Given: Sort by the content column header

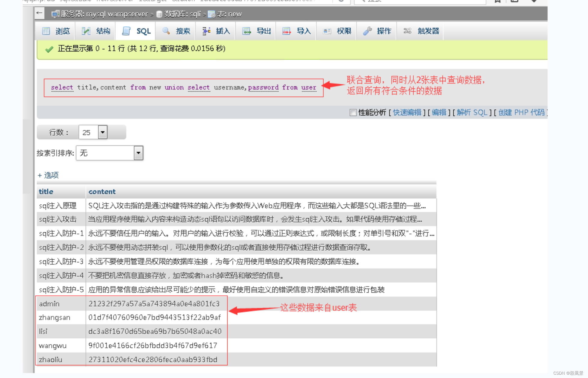Looking at the screenshot, I should (x=102, y=192).
